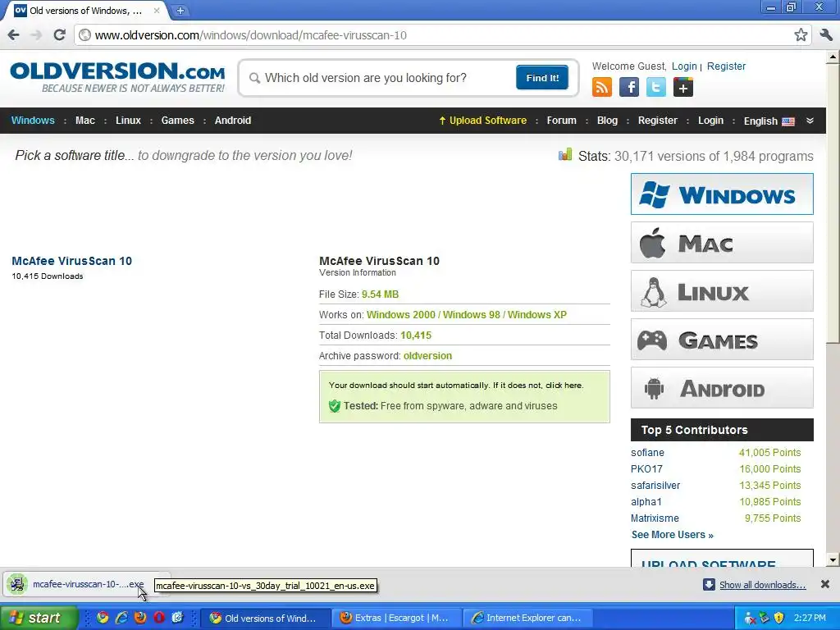Switch to Internet Explorer taskbar window
The height and width of the screenshot is (630, 840).
tap(527, 618)
